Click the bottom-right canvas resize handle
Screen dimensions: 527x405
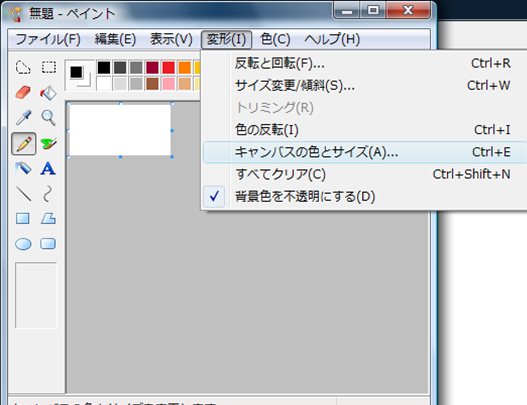tap(172, 157)
